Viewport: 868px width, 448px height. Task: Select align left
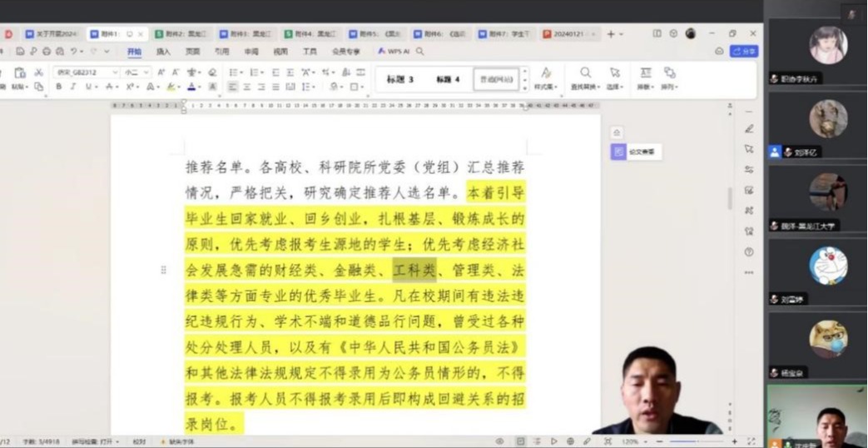pyautogui.click(x=232, y=87)
